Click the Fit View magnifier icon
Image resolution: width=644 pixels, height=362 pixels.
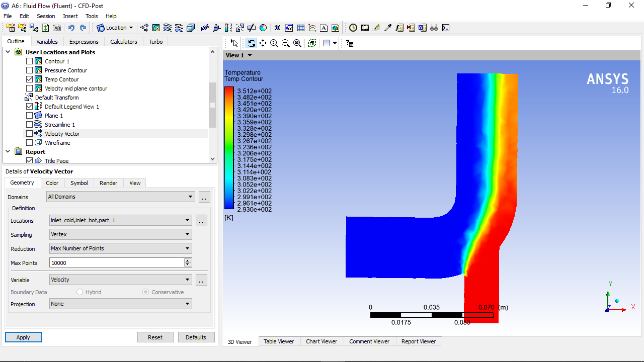coord(297,43)
